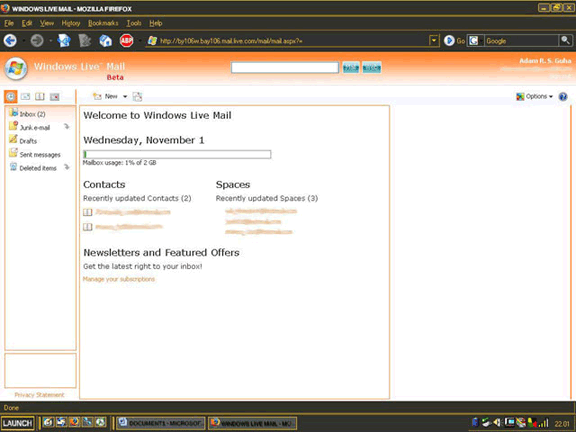Image resolution: width=576 pixels, height=432 pixels.
Task: Click the site icon in address bar
Action: (152, 41)
